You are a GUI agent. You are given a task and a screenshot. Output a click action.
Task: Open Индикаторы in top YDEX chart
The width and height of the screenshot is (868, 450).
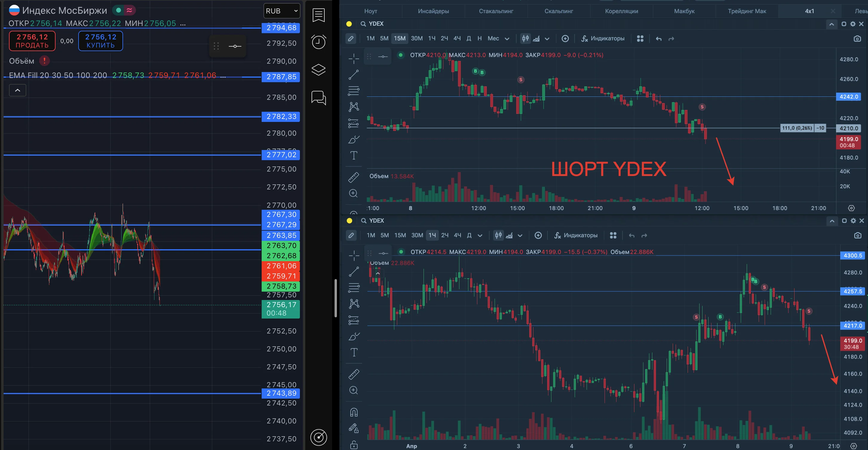(x=603, y=39)
